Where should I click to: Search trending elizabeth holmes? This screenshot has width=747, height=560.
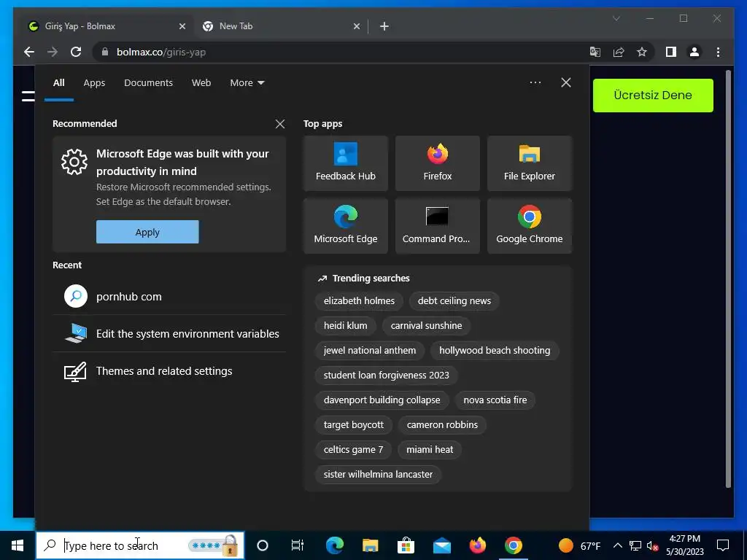point(359,301)
